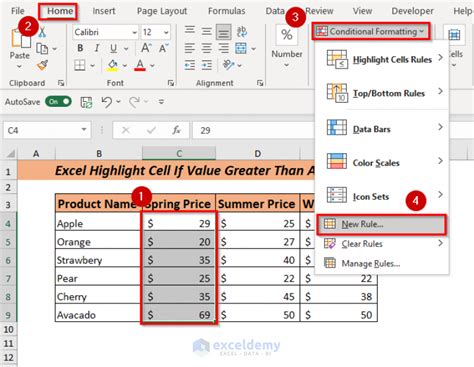Viewport: 474px width, 367px height.
Task: Open the Page Layout tab
Action: 162,11
